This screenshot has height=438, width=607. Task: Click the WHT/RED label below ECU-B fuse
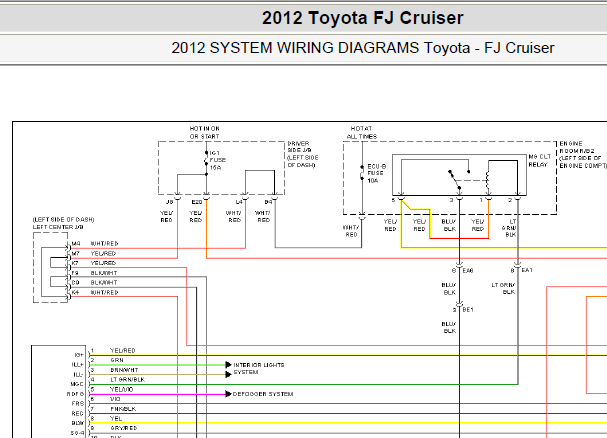(x=351, y=231)
